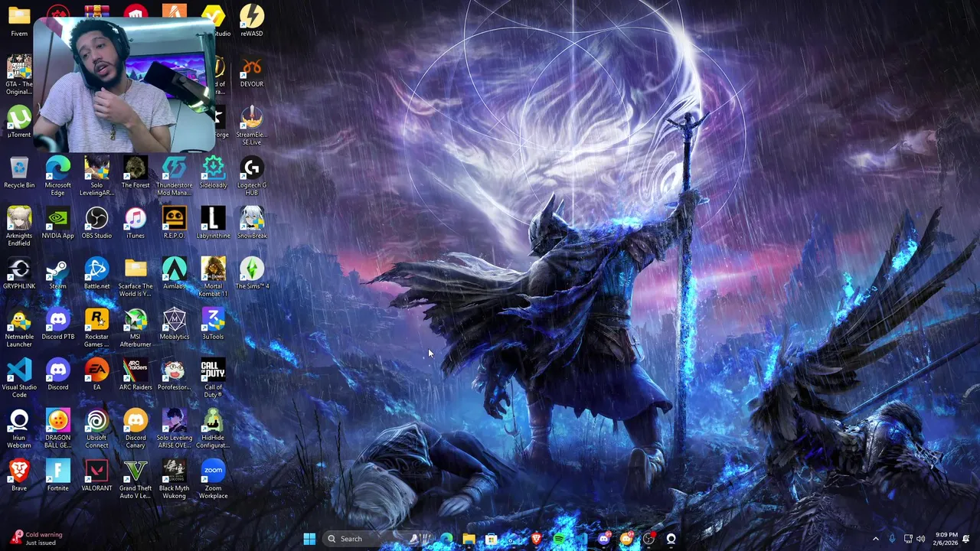This screenshot has width=980, height=551.
Task: Open HidHide Configuration shortcut
Action: click(x=213, y=429)
